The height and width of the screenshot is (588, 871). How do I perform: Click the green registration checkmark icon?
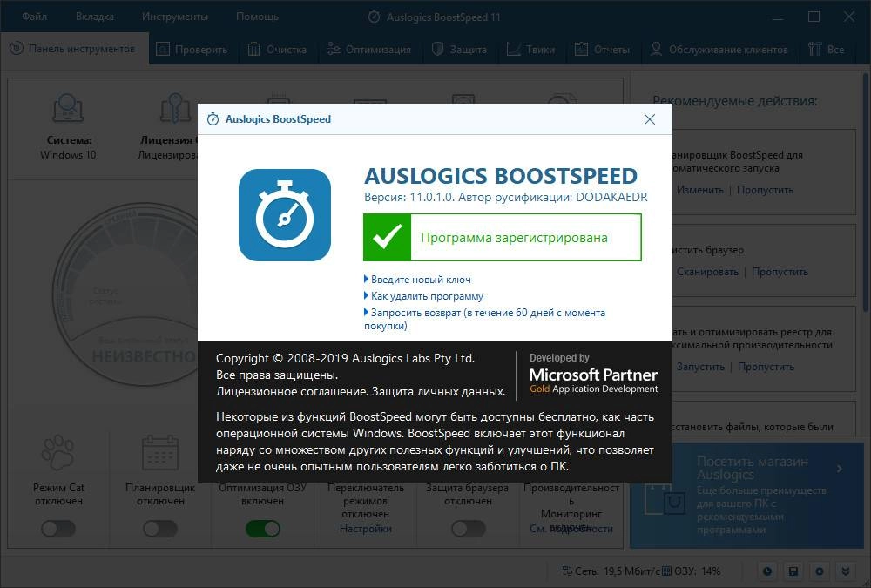388,237
